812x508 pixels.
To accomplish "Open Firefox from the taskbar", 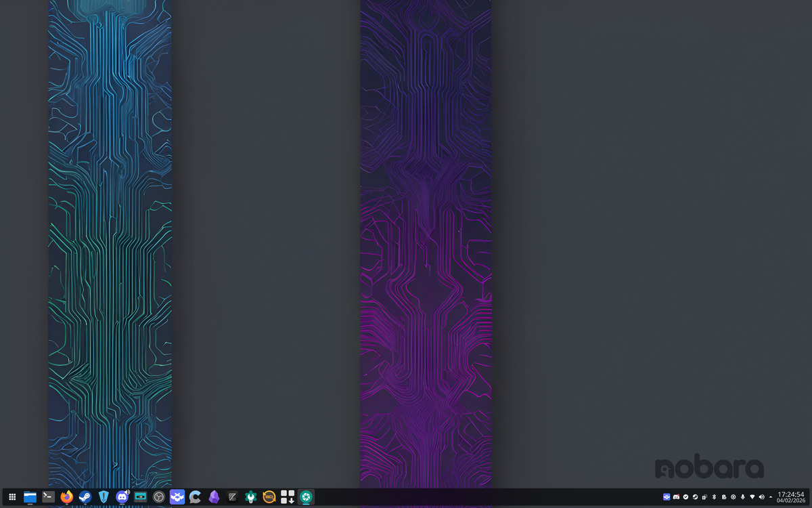I will 66,496.
